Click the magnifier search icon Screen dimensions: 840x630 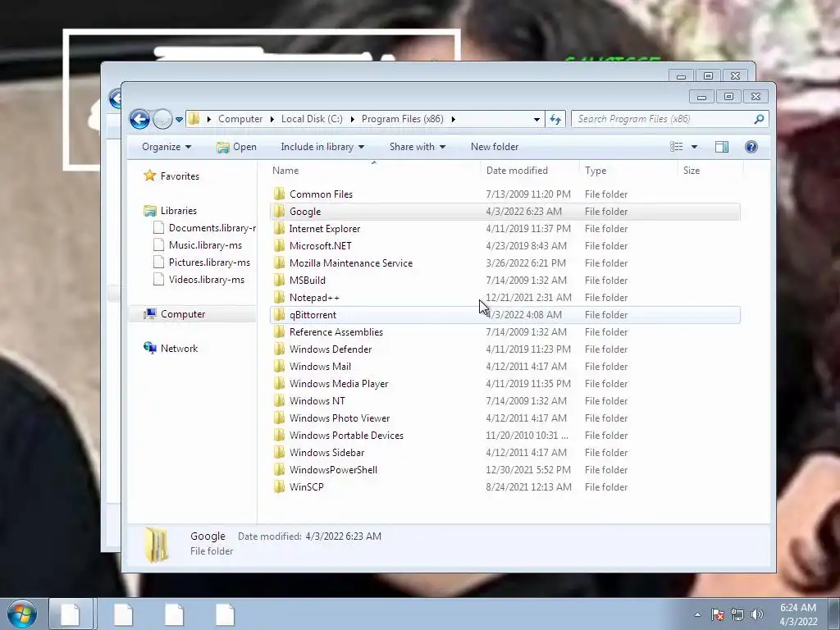pyautogui.click(x=759, y=119)
